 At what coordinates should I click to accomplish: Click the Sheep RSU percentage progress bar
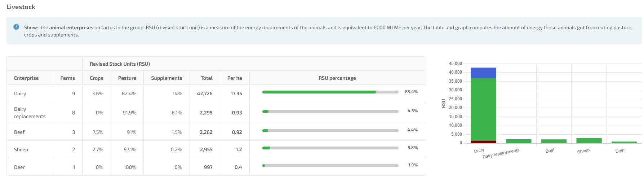[330, 148]
